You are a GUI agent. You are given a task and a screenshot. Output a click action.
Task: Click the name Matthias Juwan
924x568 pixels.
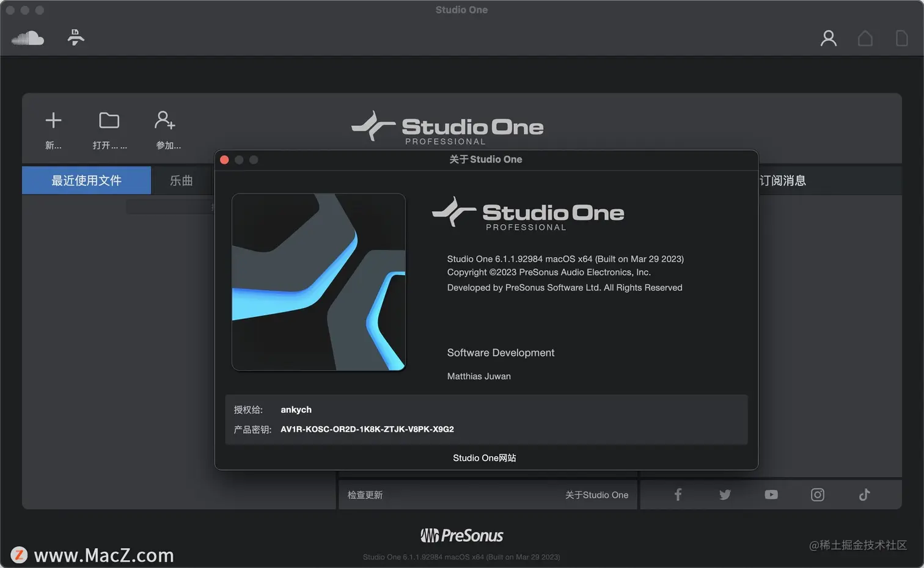coord(479,376)
